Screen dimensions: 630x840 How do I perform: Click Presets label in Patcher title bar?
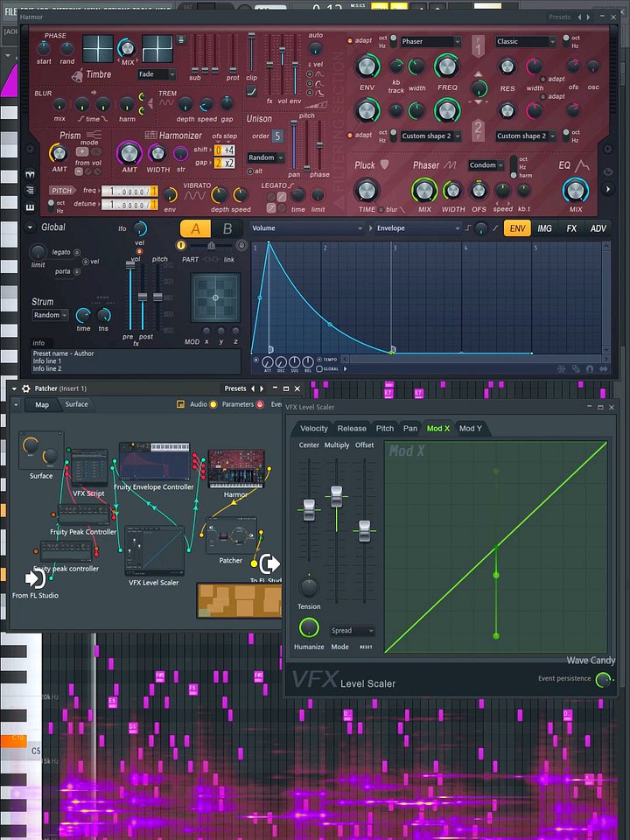click(235, 388)
